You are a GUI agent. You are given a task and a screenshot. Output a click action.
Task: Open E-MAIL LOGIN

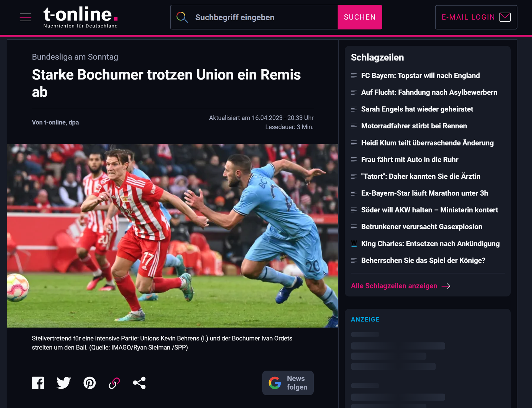coord(468,17)
